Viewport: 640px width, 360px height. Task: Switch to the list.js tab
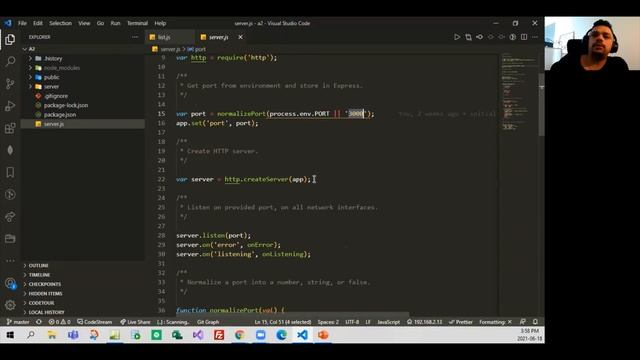pyautogui.click(x=171, y=37)
